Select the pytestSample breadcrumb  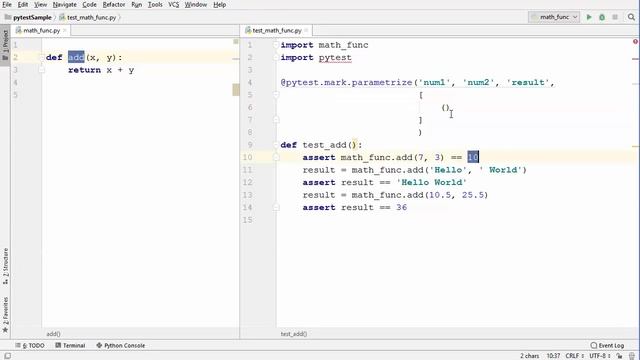point(28,18)
